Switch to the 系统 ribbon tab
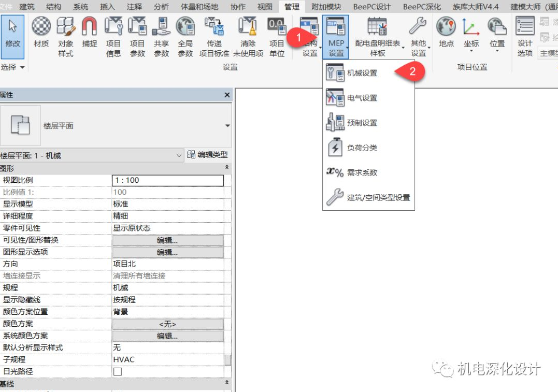 point(81,6)
